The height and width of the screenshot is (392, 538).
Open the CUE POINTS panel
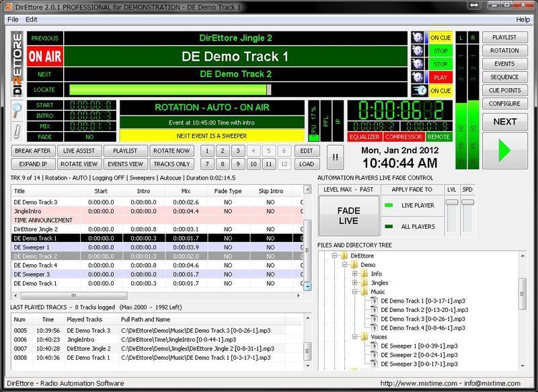[505, 90]
